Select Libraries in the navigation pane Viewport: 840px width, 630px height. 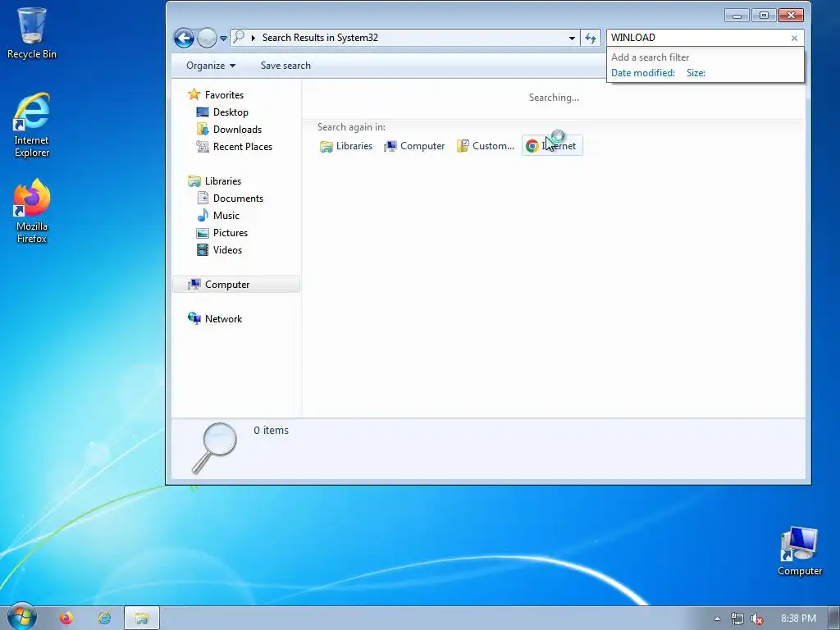tap(223, 181)
